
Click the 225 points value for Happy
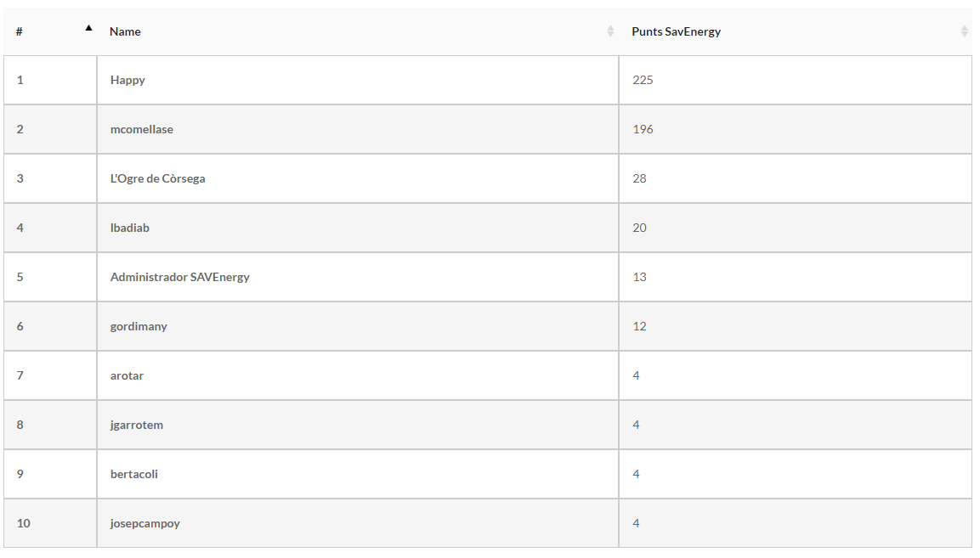pos(643,80)
